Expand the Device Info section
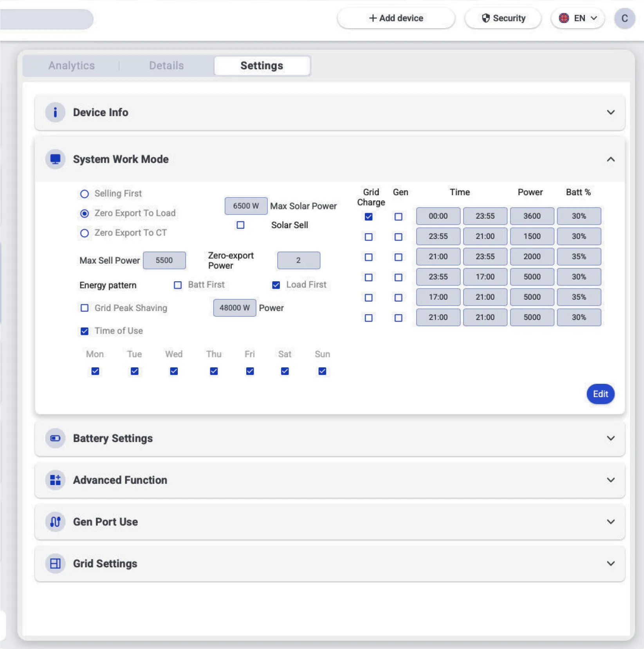 click(610, 113)
